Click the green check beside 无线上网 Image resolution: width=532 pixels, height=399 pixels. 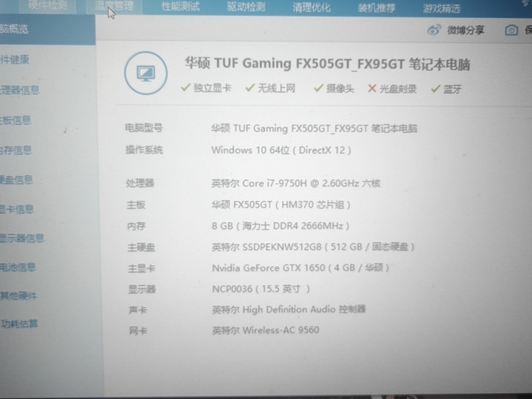250,88
